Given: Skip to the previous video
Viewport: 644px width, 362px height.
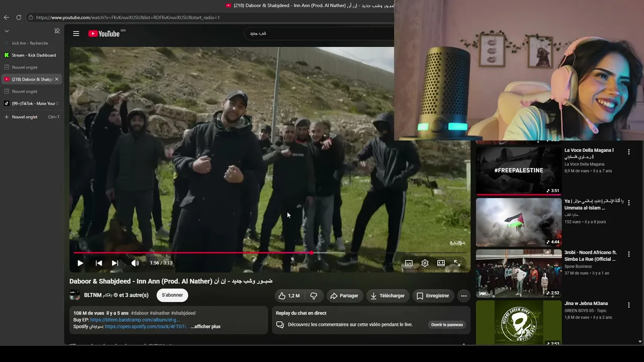Looking at the screenshot, I should (x=99, y=263).
